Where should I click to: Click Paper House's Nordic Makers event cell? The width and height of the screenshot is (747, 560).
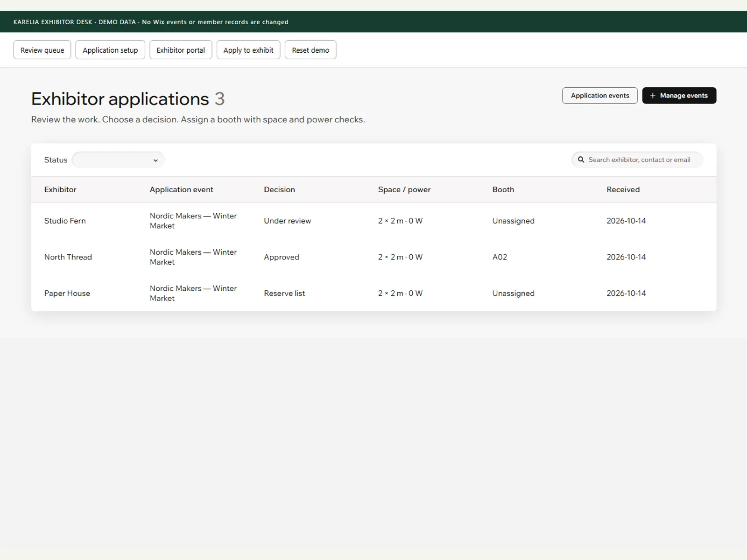point(193,293)
